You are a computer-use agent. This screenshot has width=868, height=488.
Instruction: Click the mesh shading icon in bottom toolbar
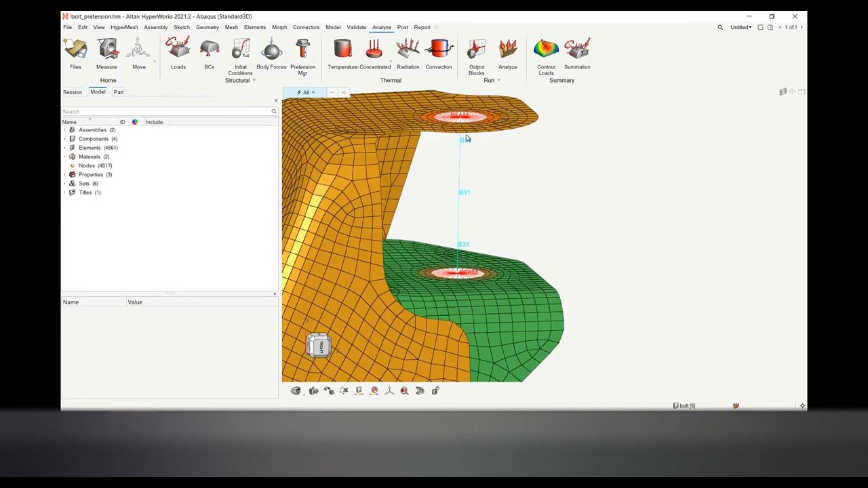(x=420, y=390)
